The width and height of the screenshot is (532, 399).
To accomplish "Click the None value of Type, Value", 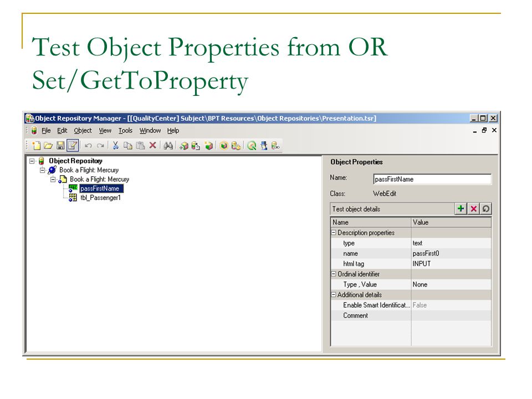I will (x=420, y=284).
